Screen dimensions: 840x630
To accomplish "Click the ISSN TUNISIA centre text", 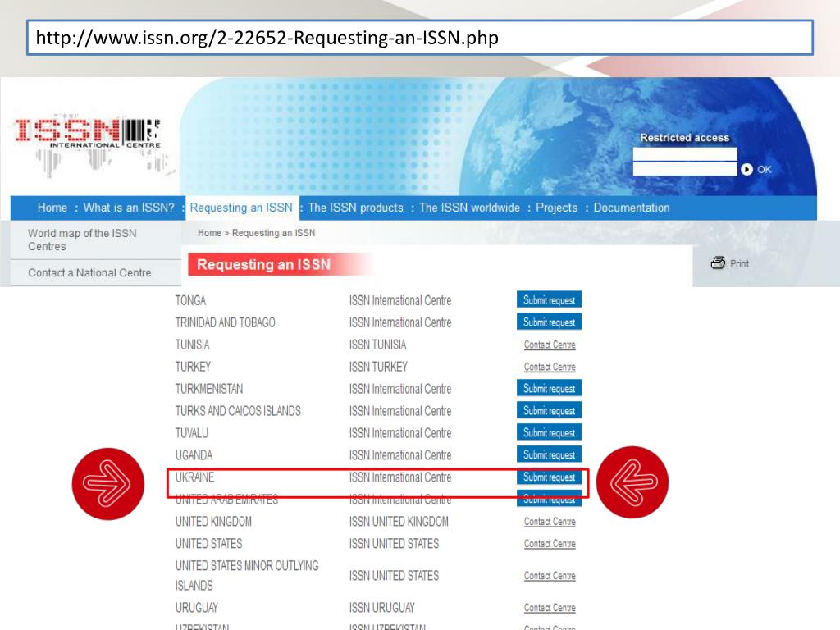I will 377,345.
